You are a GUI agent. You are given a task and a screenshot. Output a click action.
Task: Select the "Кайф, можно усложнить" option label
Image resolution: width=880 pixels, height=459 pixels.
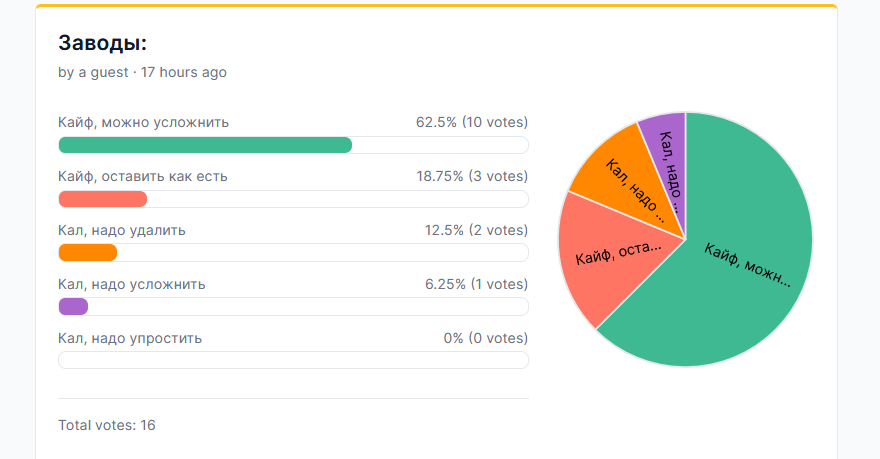click(x=144, y=122)
